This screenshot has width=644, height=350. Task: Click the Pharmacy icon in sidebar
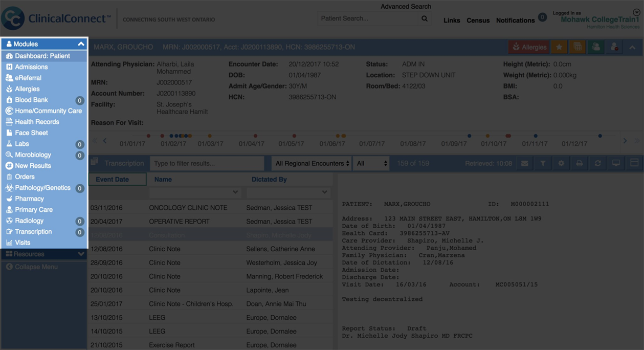pos(9,199)
